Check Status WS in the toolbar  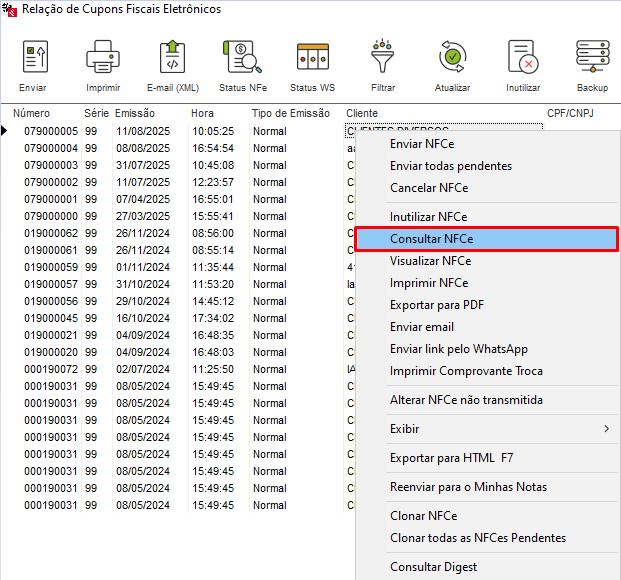tap(312, 58)
